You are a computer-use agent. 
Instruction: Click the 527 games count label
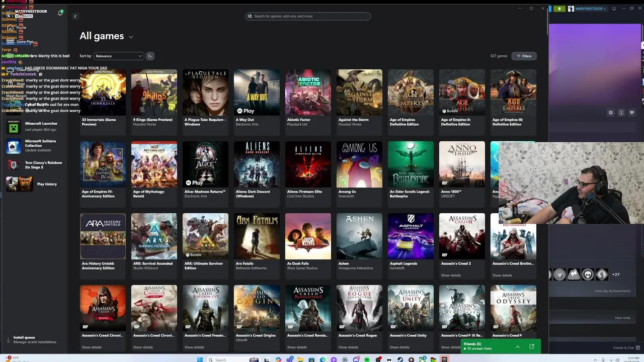(499, 56)
